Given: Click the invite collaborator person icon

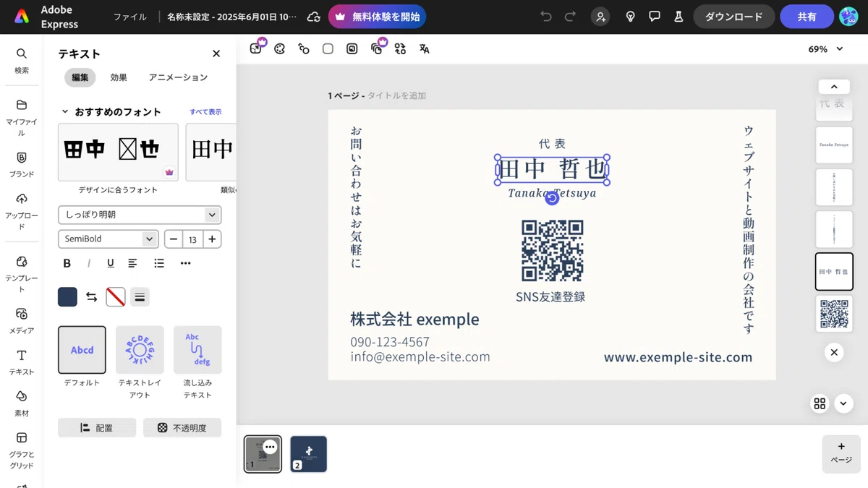Looking at the screenshot, I should [600, 17].
